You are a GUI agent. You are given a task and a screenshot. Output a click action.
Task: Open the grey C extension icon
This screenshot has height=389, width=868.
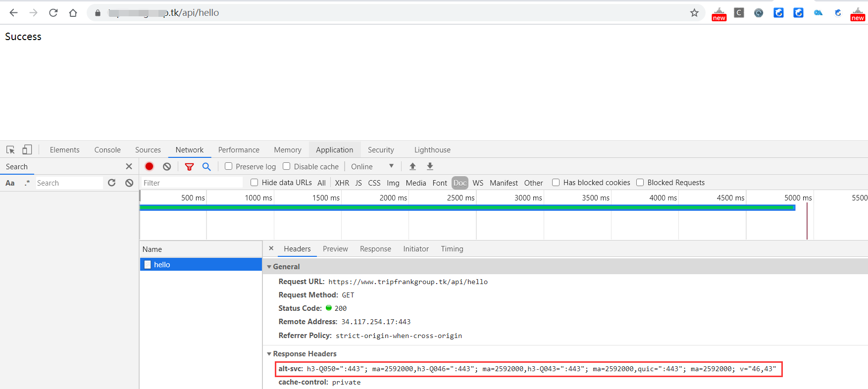(739, 13)
